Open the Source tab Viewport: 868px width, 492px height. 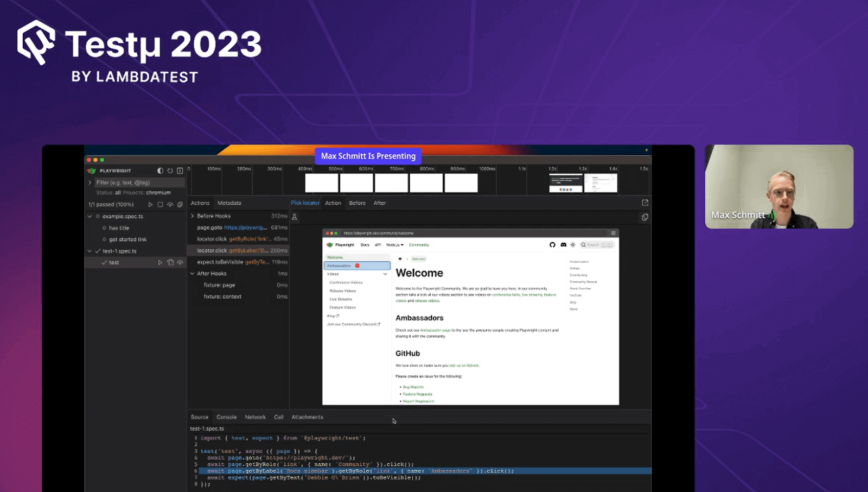coord(200,417)
